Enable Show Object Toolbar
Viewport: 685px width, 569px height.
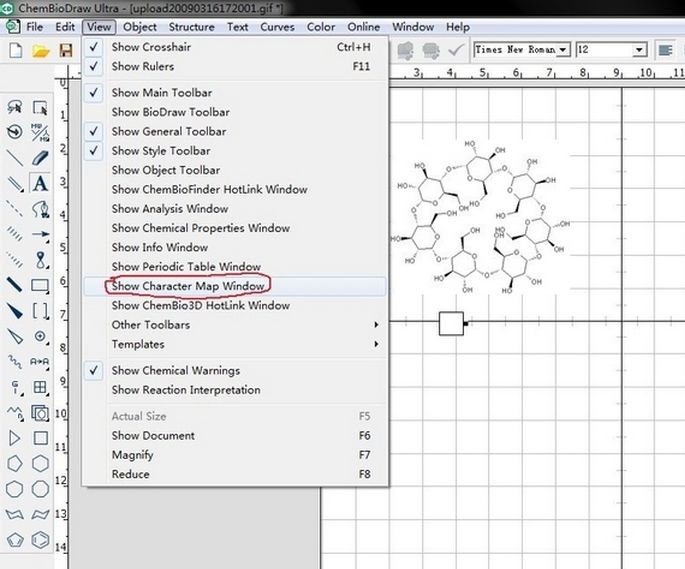(235, 170)
